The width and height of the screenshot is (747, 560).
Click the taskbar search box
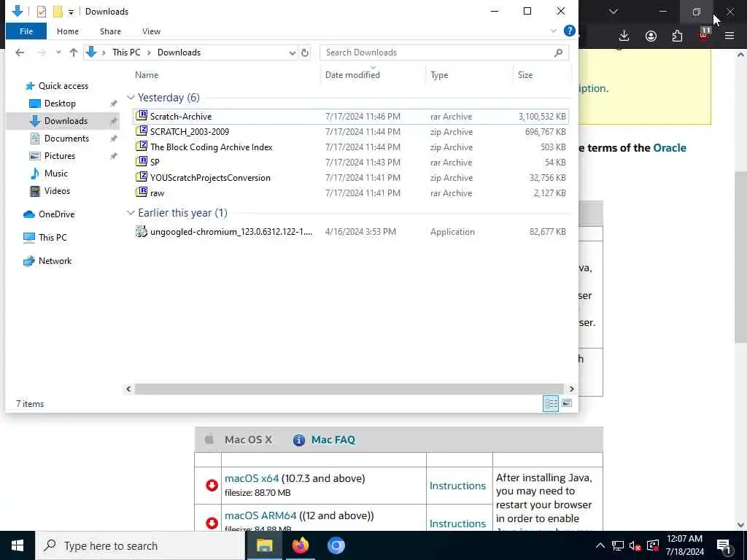(x=141, y=545)
